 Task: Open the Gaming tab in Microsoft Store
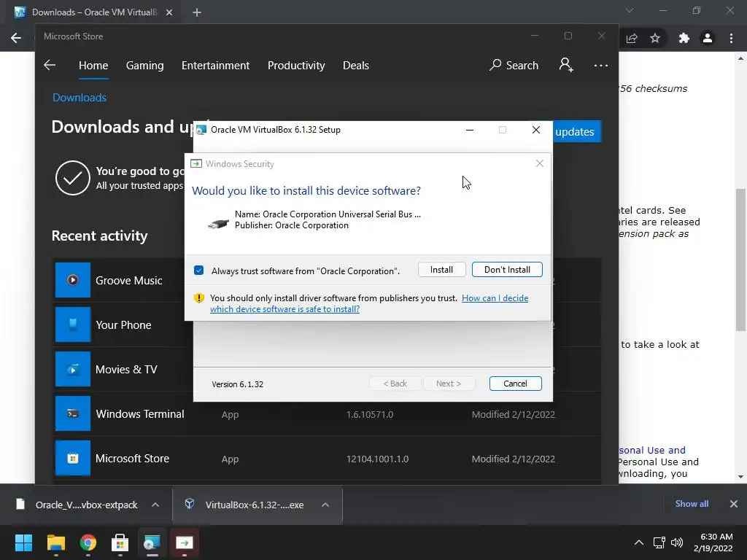[x=145, y=65]
